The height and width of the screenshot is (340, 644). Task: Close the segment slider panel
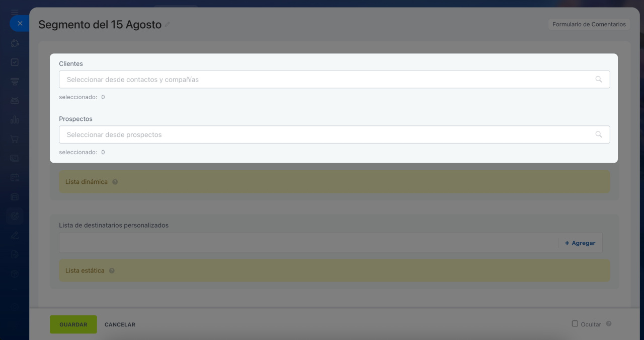(x=20, y=23)
